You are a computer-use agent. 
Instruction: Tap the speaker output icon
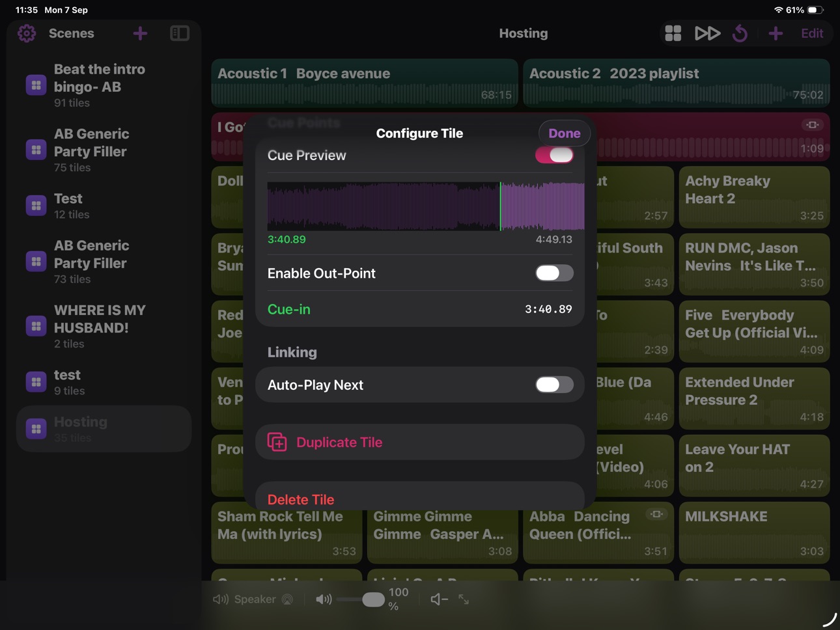pyautogui.click(x=221, y=599)
